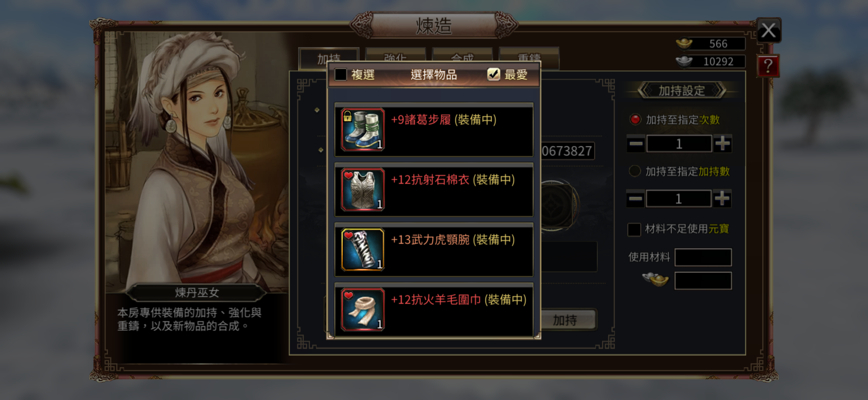The width and height of the screenshot is (868, 400).
Task: Uncheck the 最愛 favorites checkbox
Action: 494,74
